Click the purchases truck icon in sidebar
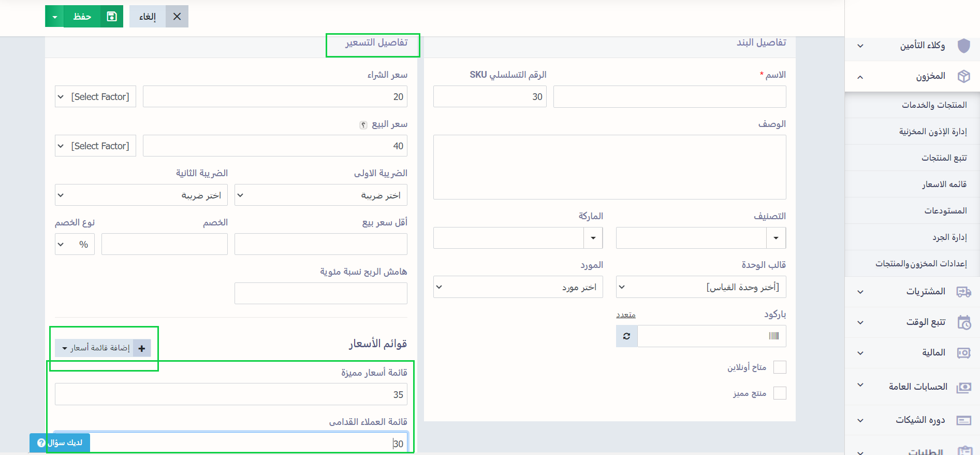This screenshot has width=980, height=455. pos(963,292)
